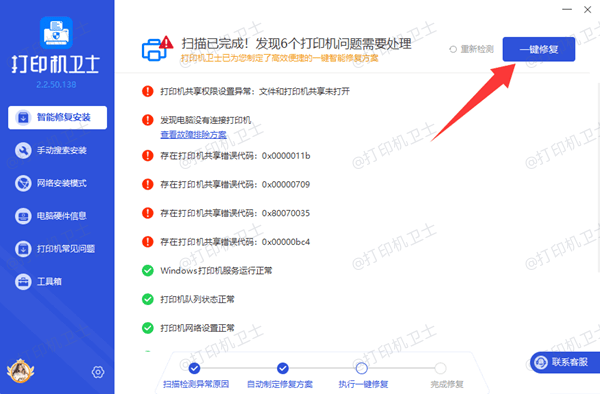Click 打印机网络设置正常 text
The image size is (600, 394).
click(197, 328)
